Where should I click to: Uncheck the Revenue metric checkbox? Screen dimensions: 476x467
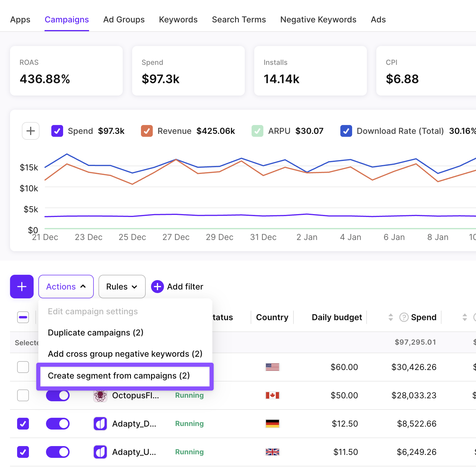tap(147, 131)
